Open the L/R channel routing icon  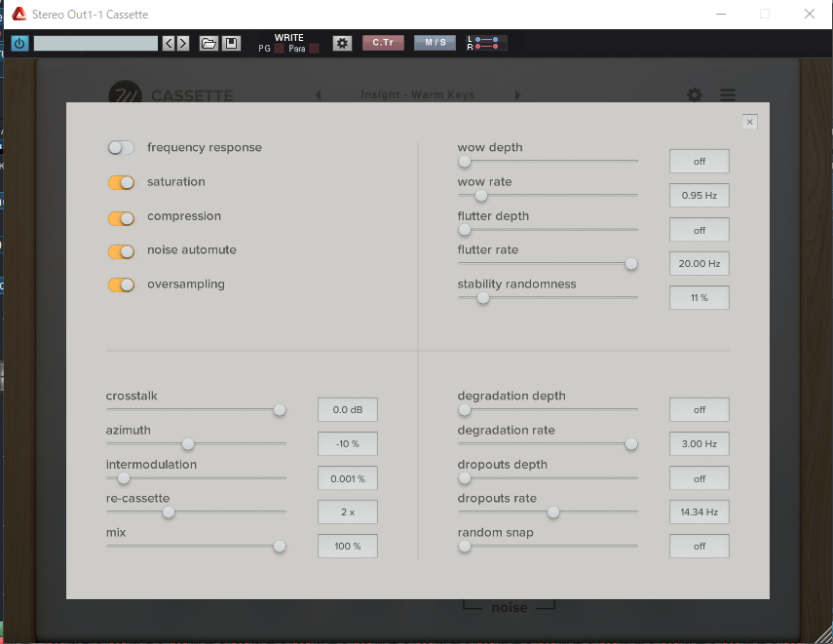486,43
